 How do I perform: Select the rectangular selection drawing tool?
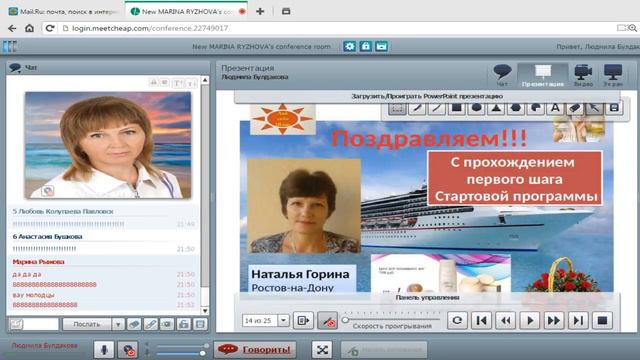click(397, 108)
